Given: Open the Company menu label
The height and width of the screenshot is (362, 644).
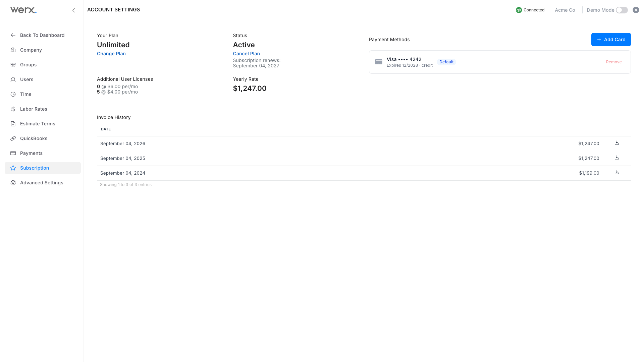Looking at the screenshot, I should (31, 50).
